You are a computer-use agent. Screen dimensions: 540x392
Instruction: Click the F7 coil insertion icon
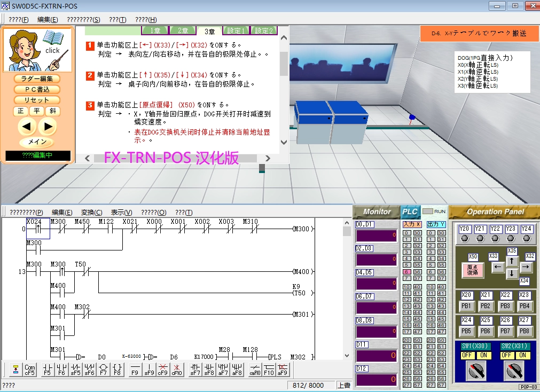pos(103,369)
